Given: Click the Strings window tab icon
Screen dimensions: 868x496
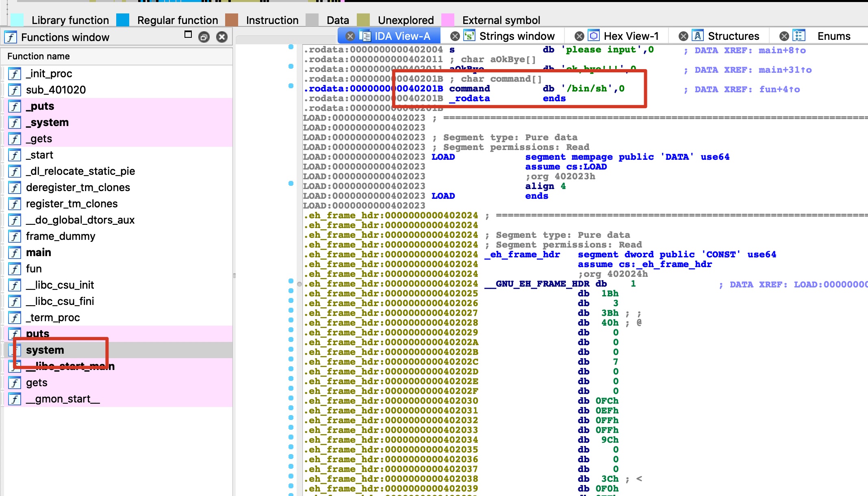Looking at the screenshot, I should (x=469, y=36).
